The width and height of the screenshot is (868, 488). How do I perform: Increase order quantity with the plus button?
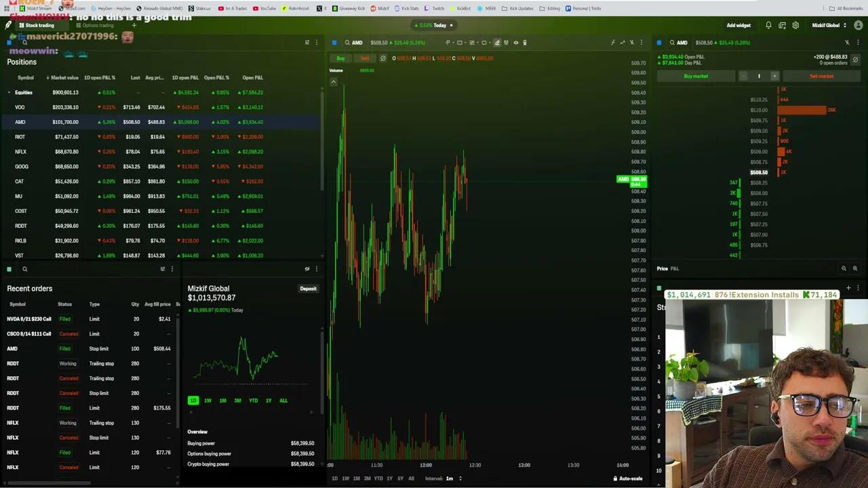(x=774, y=76)
